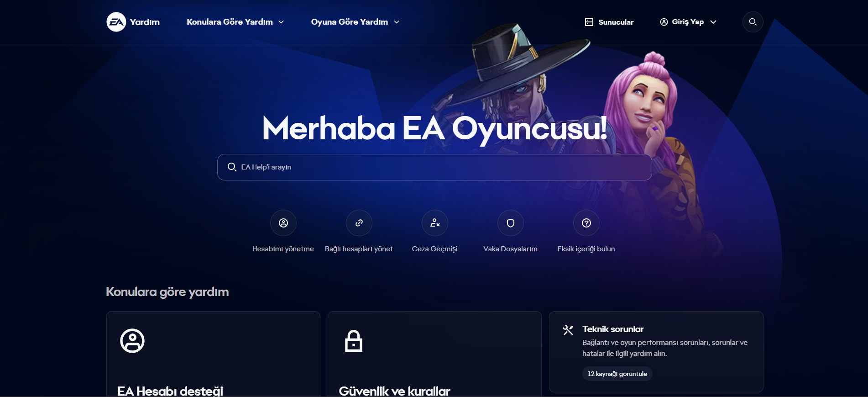
Task: Click the EA Hesabı desteği profile icon
Action: pos(132,341)
